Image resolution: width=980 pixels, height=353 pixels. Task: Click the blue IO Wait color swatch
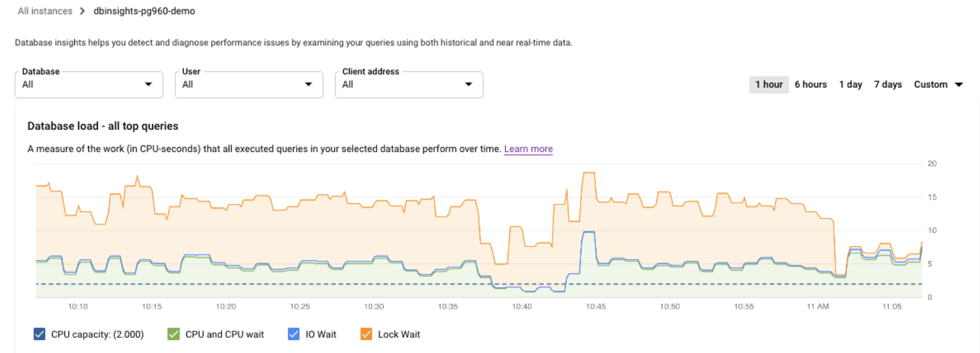292,334
